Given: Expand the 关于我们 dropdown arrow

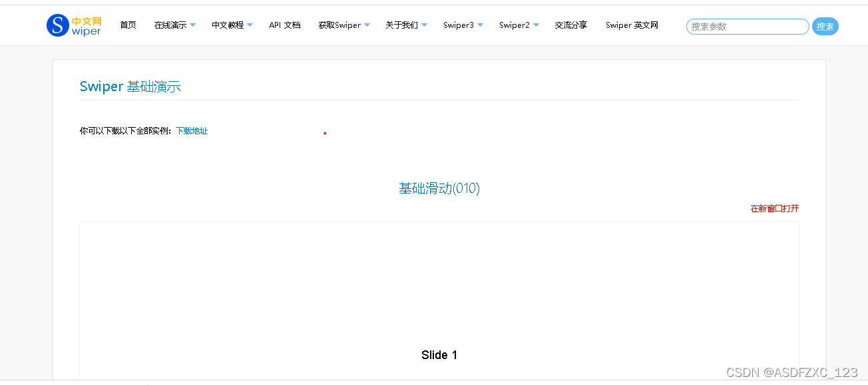Looking at the screenshot, I should [424, 25].
